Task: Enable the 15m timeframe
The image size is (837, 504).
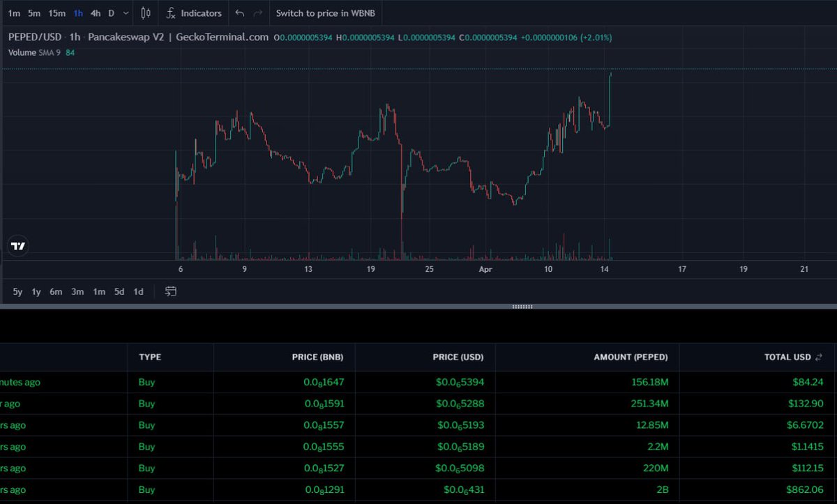Action: pyautogui.click(x=56, y=13)
